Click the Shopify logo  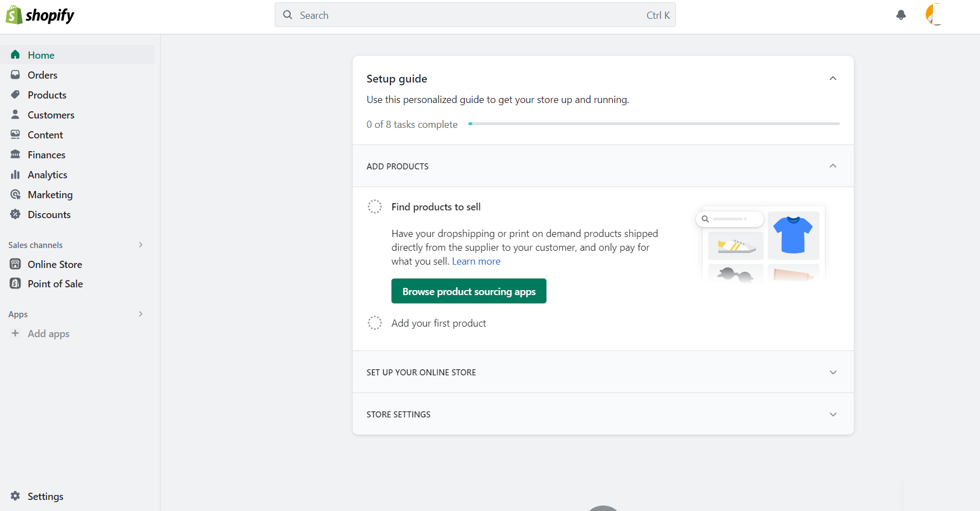point(40,15)
